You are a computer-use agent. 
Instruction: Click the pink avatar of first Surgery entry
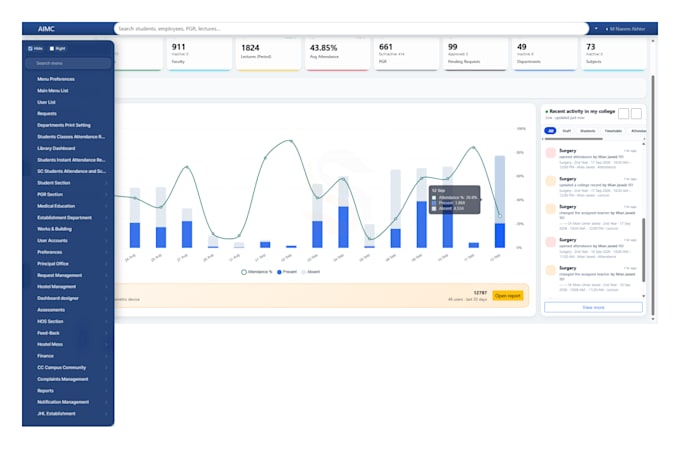[x=551, y=153]
